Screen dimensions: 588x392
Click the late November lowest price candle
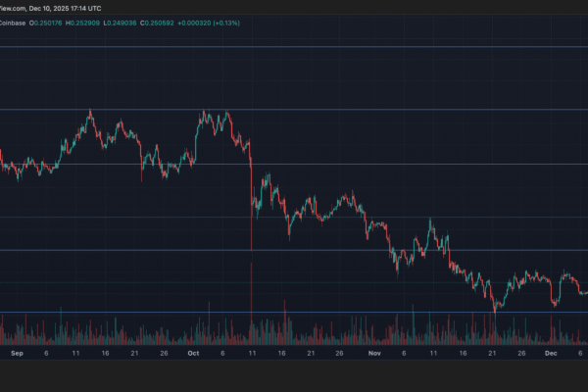(x=497, y=307)
